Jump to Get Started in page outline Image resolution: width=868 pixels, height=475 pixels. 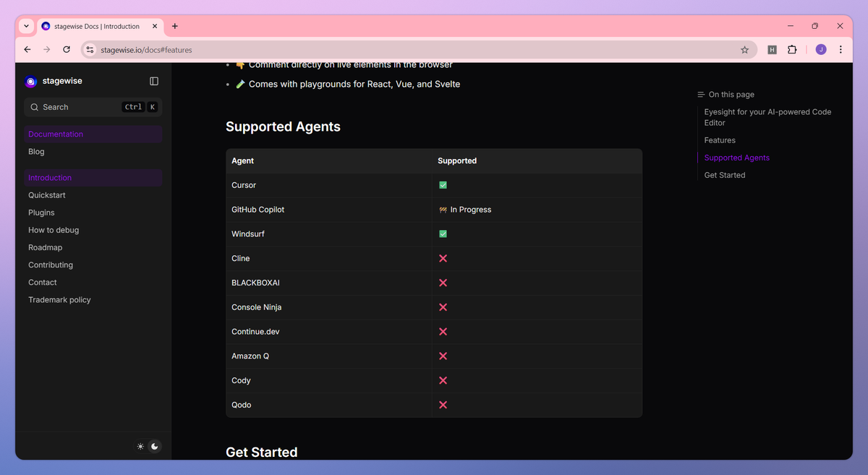click(725, 175)
